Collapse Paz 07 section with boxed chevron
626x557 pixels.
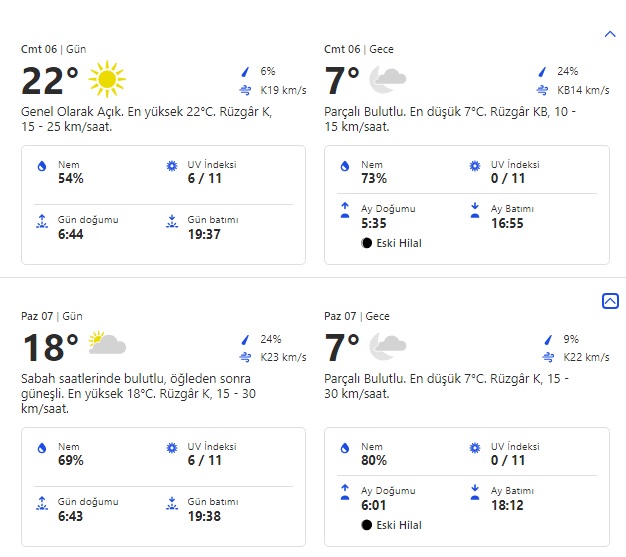(610, 301)
